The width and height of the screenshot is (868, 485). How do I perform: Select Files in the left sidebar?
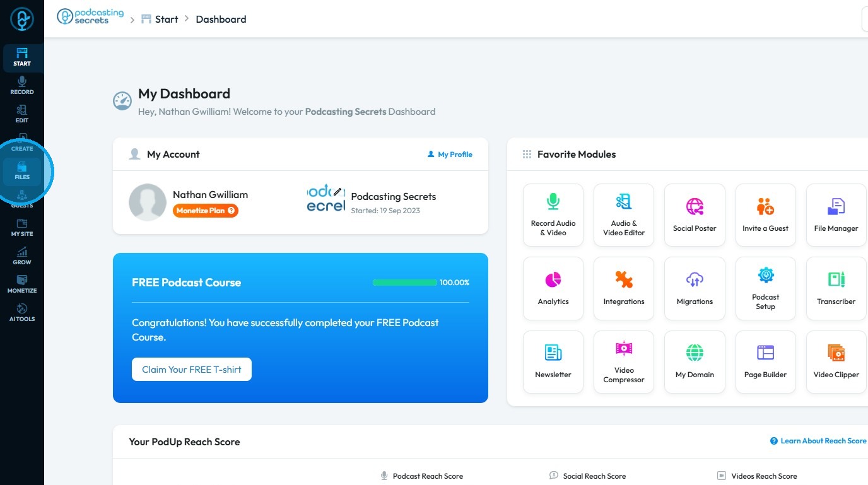[x=22, y=171]
